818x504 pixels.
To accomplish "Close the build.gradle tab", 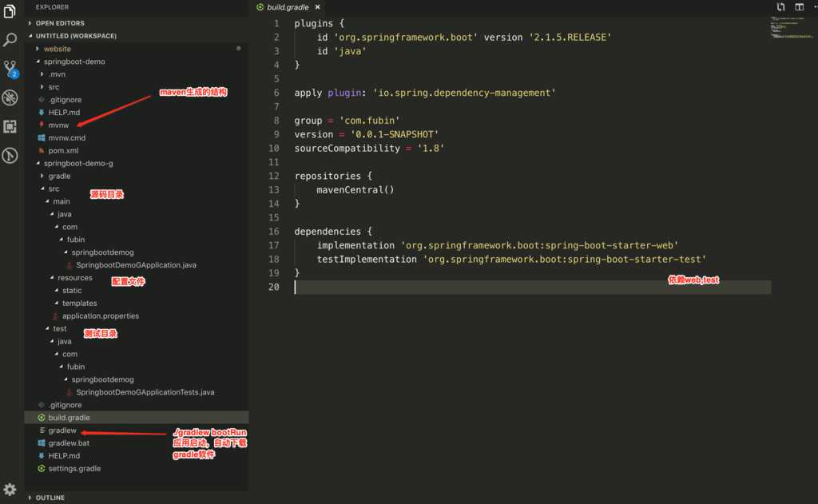I will point(317,7).
